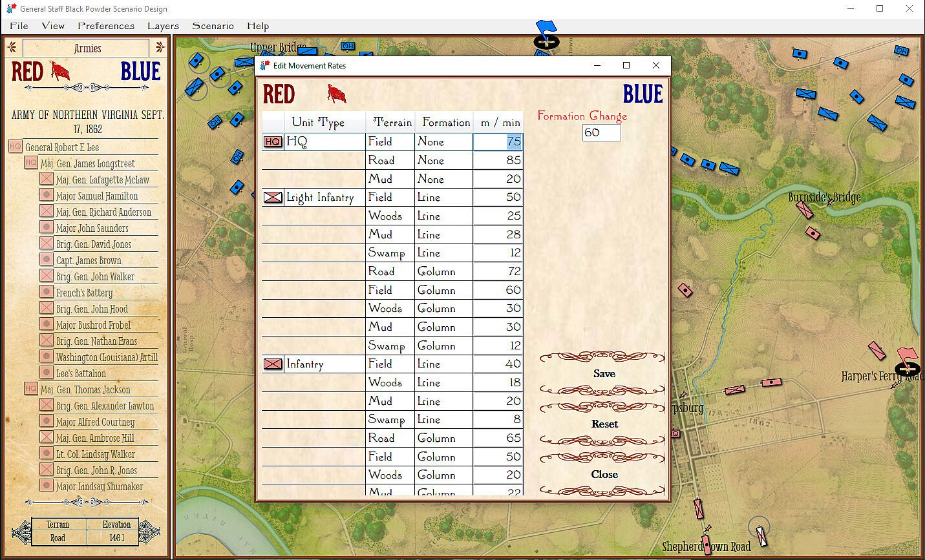Click the red flag icon in the Armies panel
Screen dimensions: 925x560
(60, 71)
